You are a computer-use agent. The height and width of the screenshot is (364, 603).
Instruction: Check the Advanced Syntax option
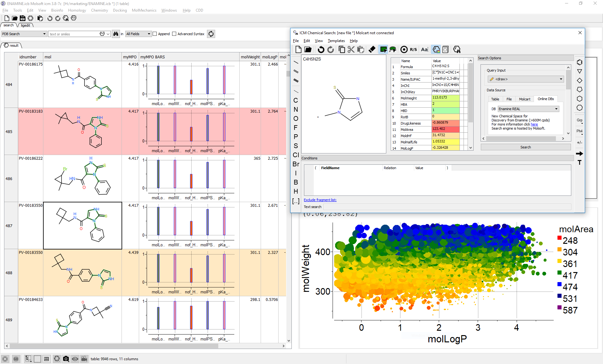click(174, 34)
